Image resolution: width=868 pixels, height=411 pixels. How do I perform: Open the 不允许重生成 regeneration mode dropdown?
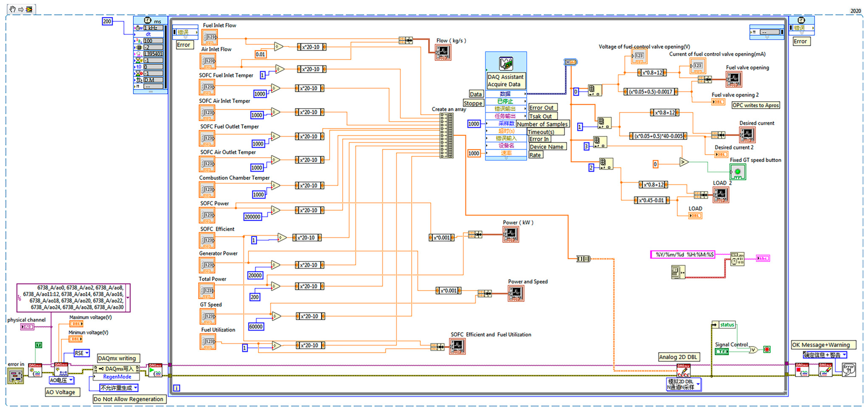135,388
